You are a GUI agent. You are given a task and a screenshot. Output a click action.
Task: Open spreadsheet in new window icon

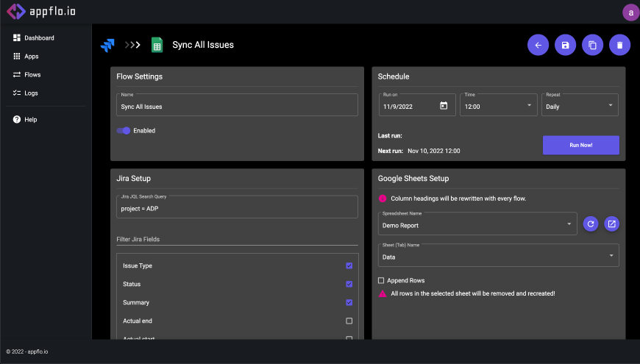point(611,224)
